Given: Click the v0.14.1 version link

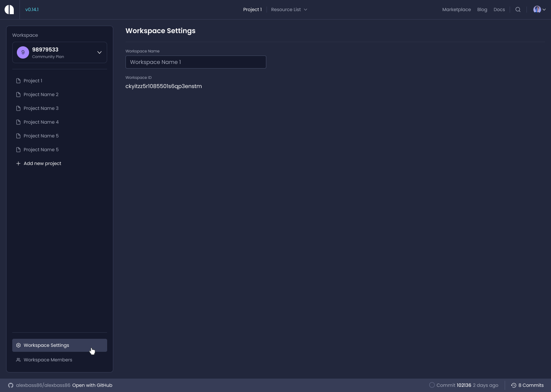Looking at the screenshot, I should (x=32, y=10).
